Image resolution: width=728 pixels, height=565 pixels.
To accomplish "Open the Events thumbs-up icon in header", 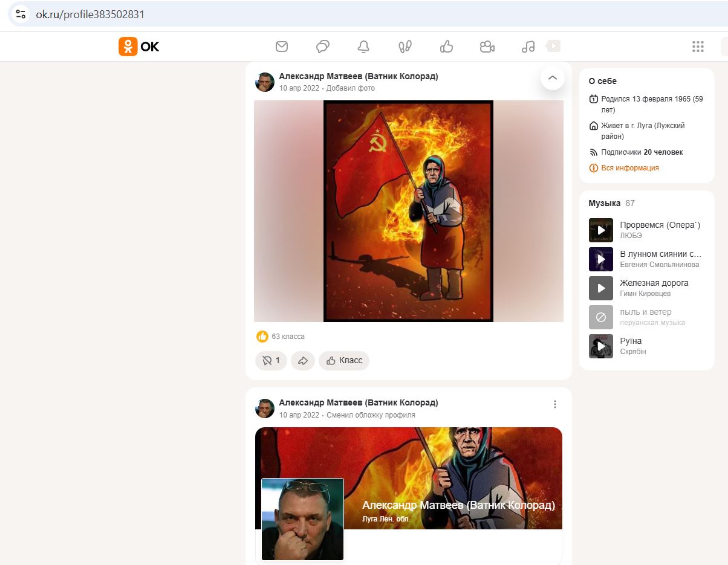I will 446,47.
